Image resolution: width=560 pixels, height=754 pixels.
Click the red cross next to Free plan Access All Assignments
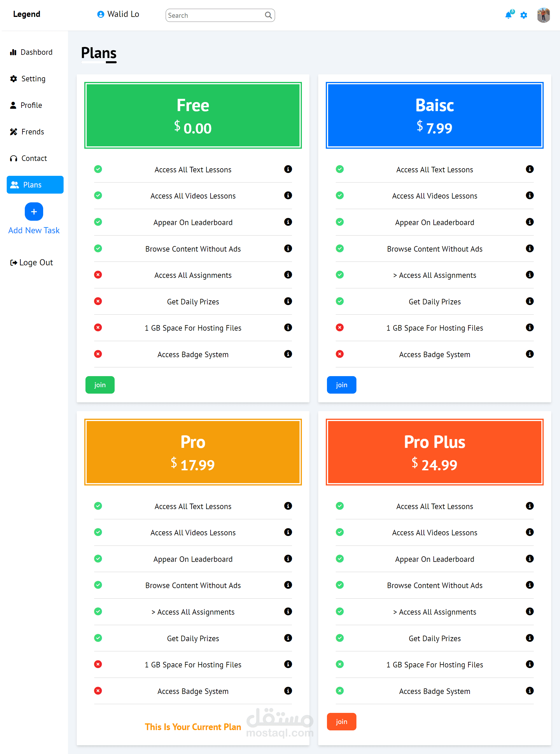98,274
